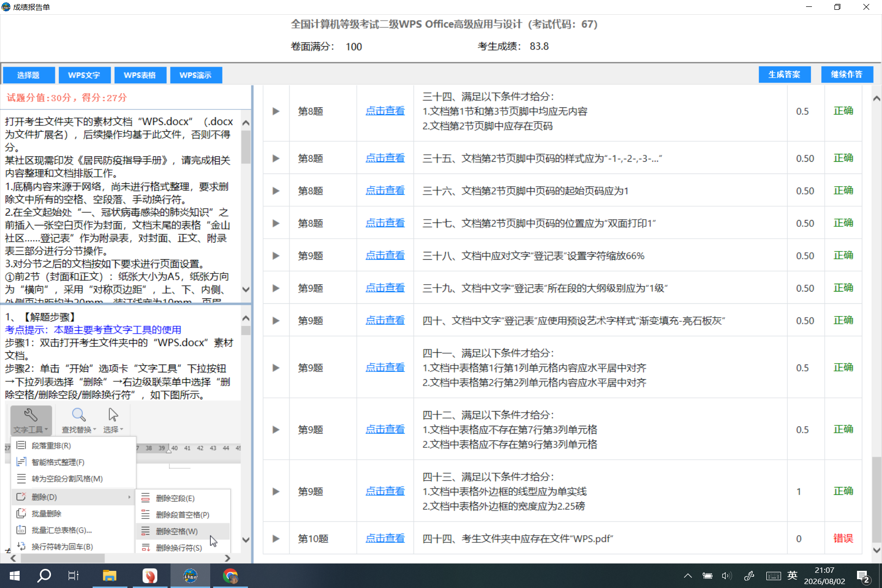Click the question text panel's scroll-down arrow
Viewport: 882px width, 588px height.
[246, 290]
